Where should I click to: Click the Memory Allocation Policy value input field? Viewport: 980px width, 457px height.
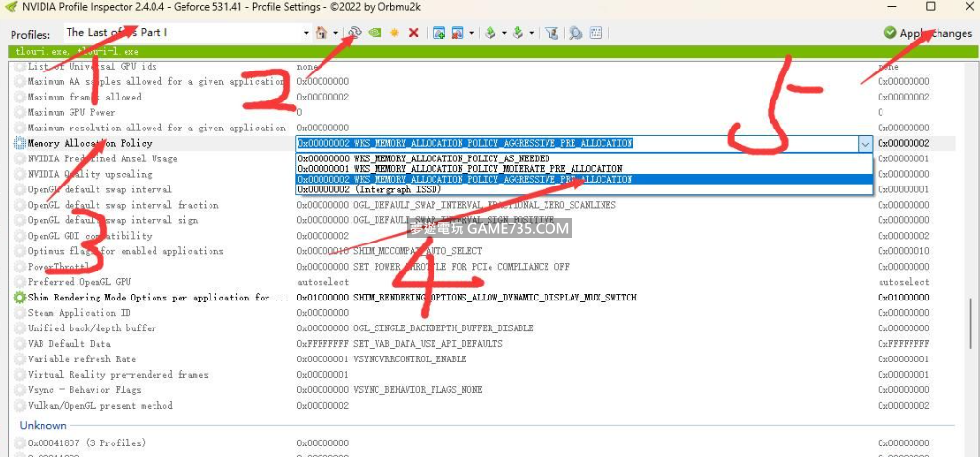click(578, 144)
